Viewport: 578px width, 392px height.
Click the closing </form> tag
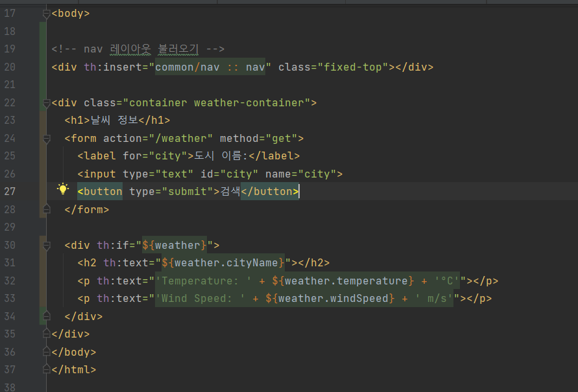click(87, 209)
